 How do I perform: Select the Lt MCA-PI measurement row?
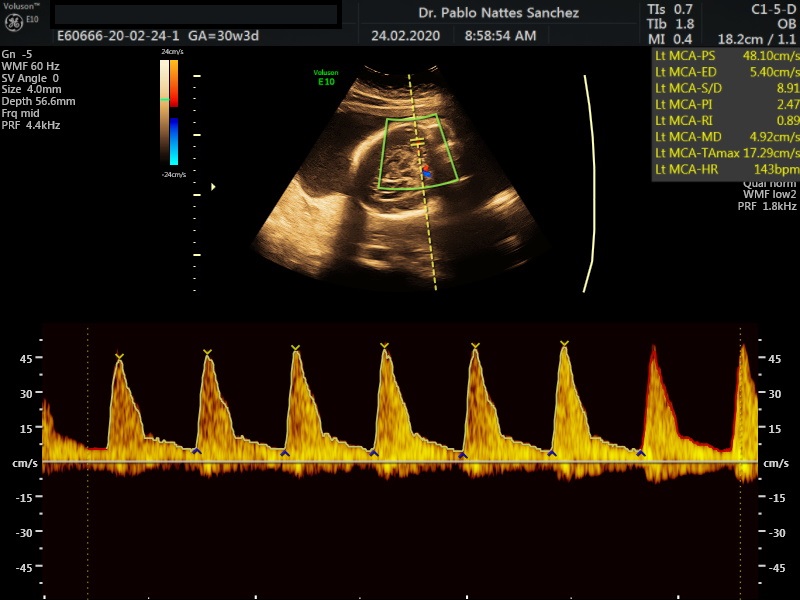point(726,104)
